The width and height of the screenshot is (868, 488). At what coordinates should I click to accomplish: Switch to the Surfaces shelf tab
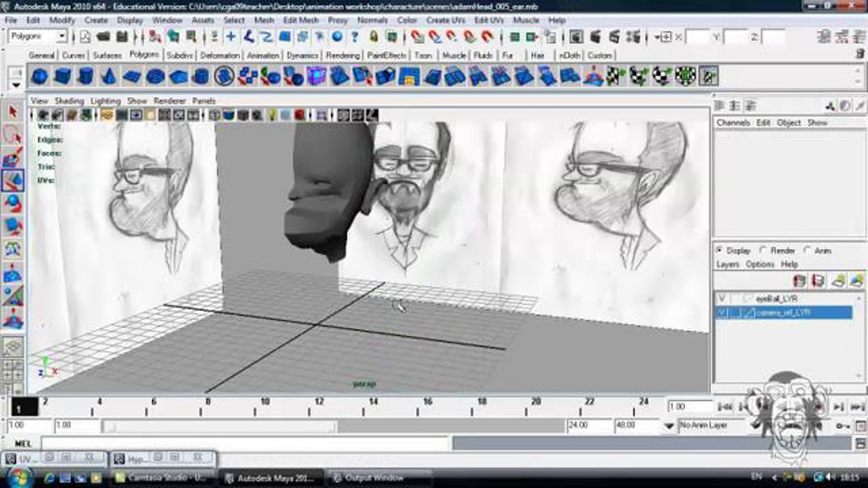click(107, 55)
